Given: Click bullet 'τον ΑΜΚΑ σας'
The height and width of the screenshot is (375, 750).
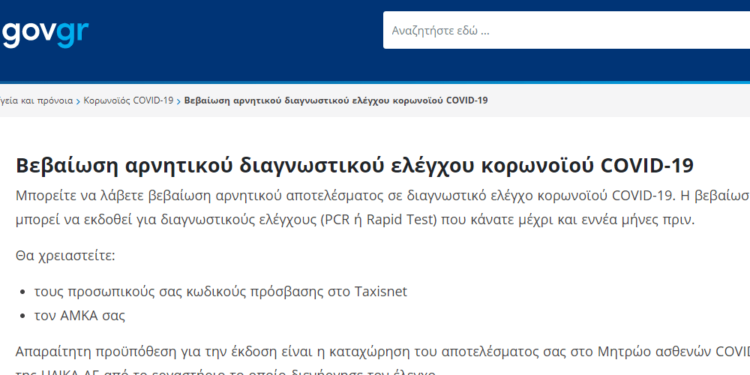Looking at the screenshot, I should [x=80, y=316].
